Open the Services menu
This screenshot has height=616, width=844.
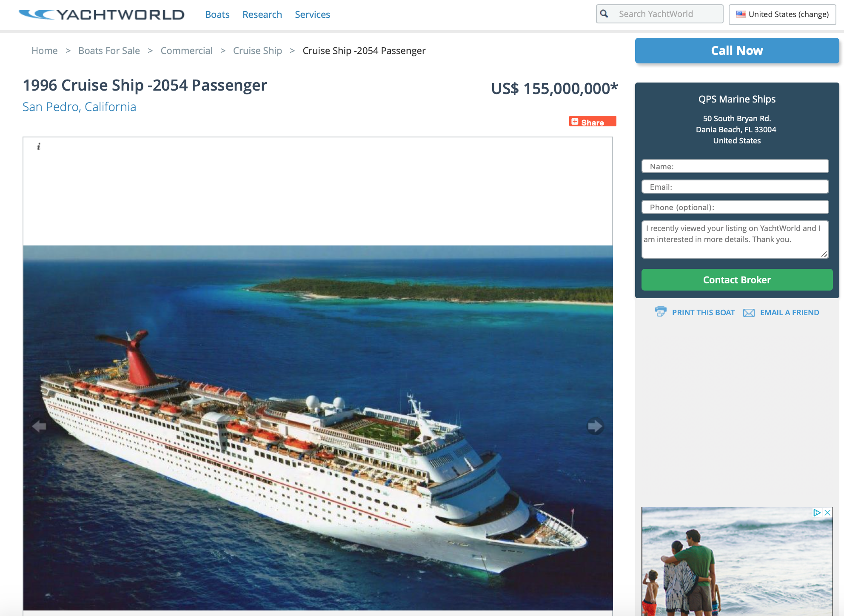pyautogui.click(x=312, y=14)
